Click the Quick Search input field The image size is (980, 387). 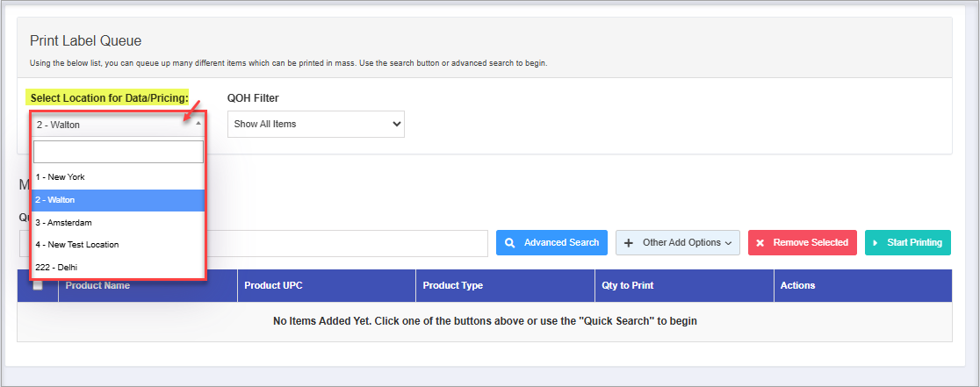[351, 243]
